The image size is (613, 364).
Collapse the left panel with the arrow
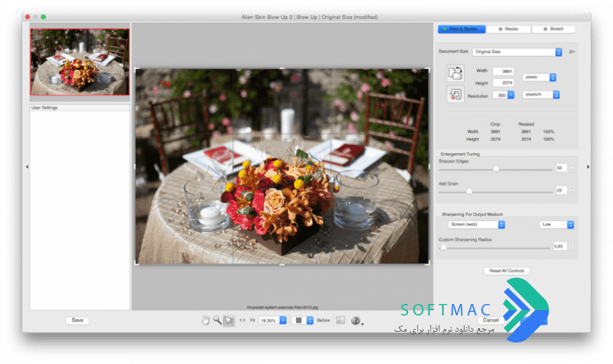(x=27, y=167)
